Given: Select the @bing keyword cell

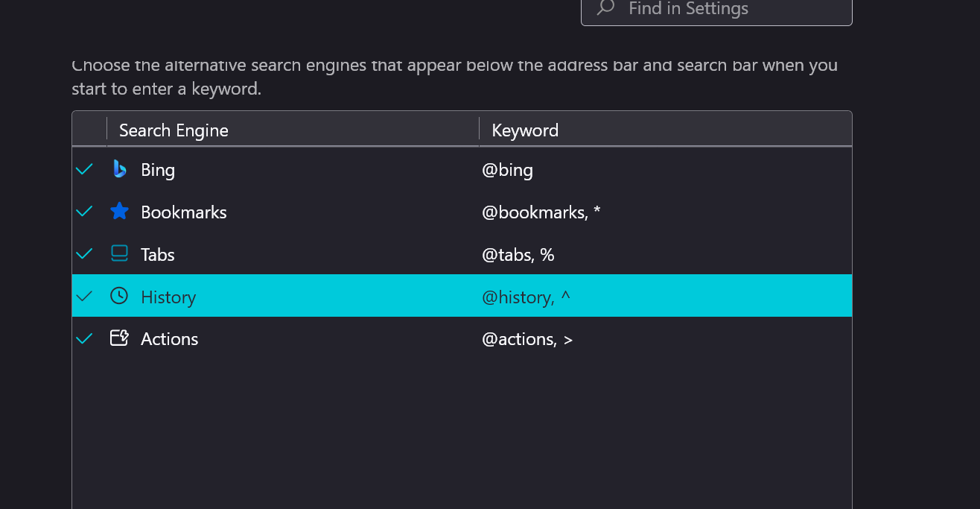Looking at the screenshot, I should [508, 170].
